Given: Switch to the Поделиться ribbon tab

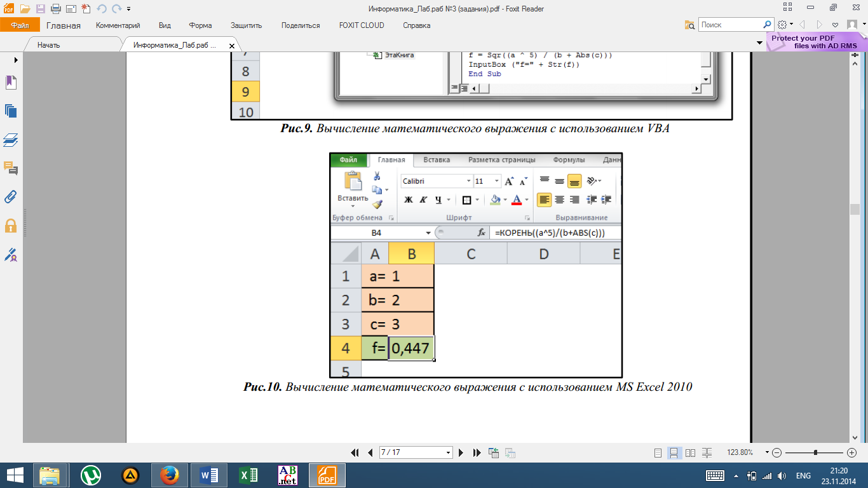Looking at the screenshot, I should [301, 25].
